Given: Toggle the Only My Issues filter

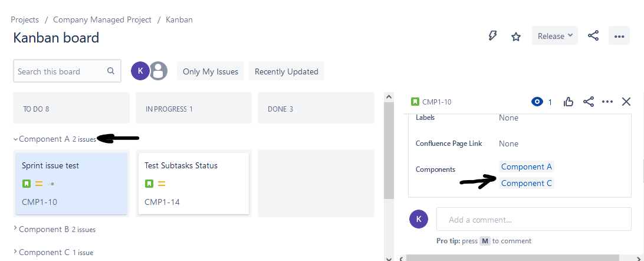Looking at the screenshot, I should tap(211, 71).
